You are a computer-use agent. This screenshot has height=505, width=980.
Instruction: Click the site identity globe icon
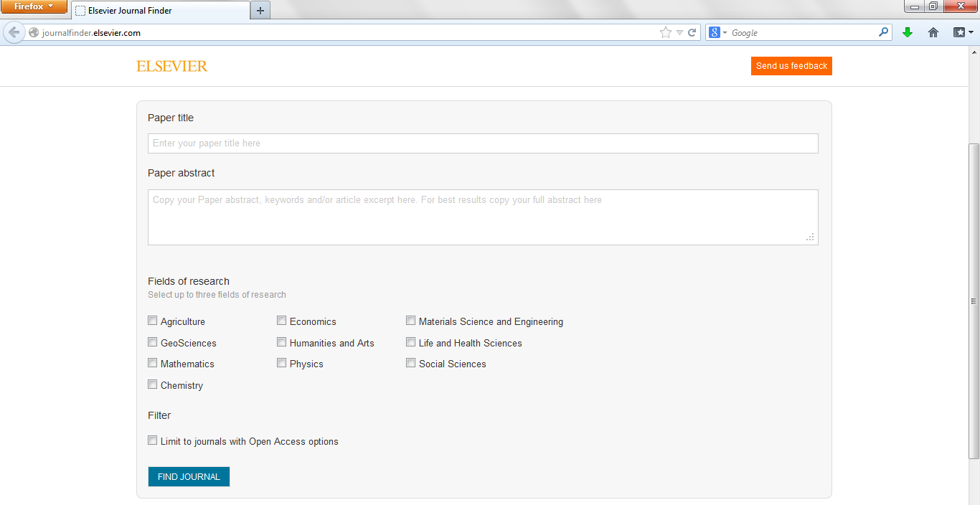coord(33,32)
